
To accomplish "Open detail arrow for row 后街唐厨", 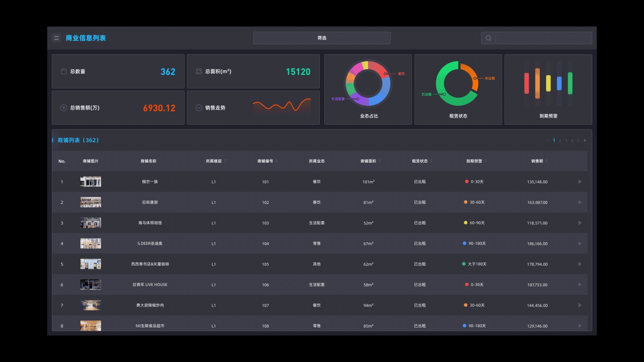I will 580,202.
